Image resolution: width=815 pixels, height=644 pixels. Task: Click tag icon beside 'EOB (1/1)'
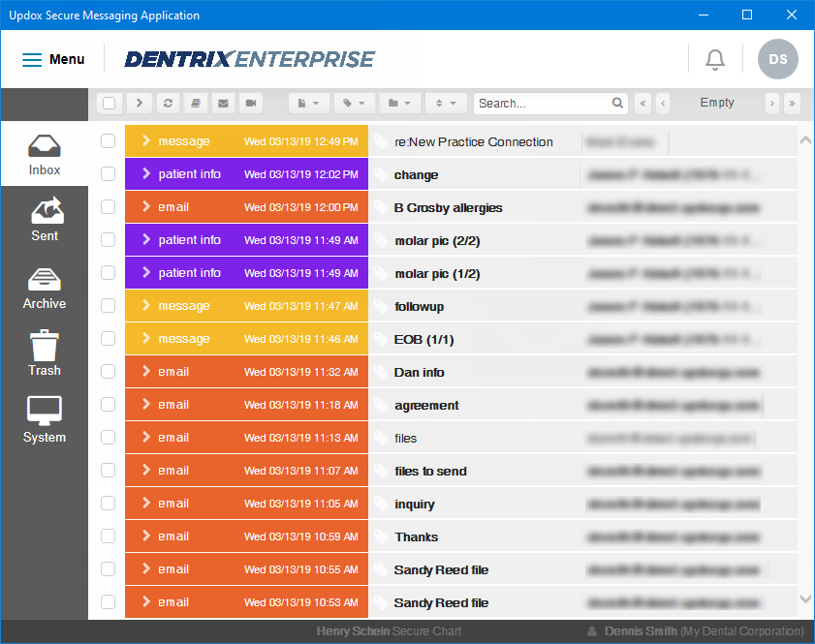381,339
